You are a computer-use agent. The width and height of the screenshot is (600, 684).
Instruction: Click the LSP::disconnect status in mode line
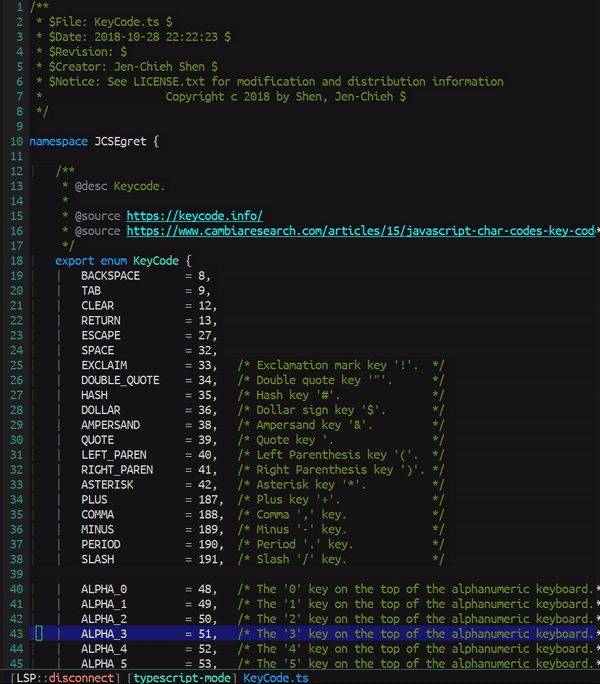coord(65,678)
